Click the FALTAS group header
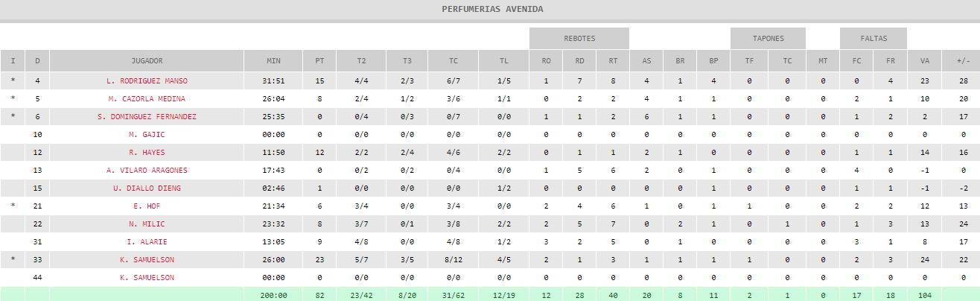 pyautogui.click(x=874, y=38)
